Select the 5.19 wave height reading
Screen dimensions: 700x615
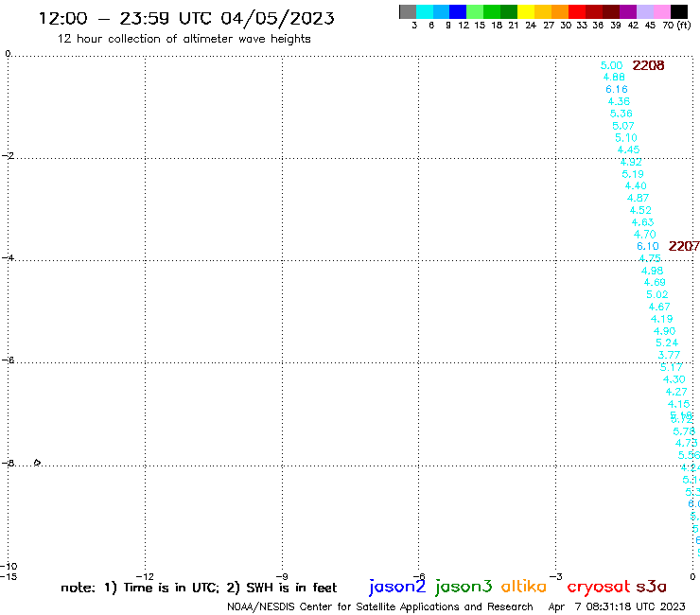pyautogui.click(x=633, y=174)
